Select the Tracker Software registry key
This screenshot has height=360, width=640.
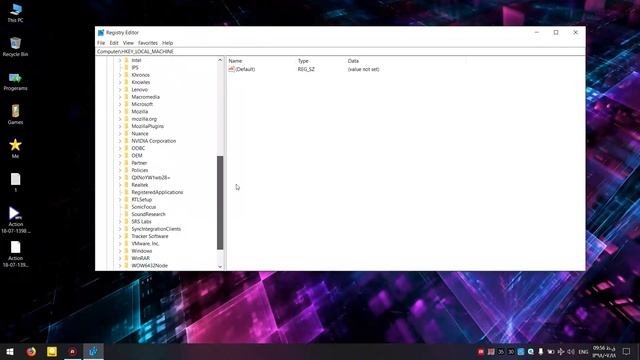pos(150,236)
